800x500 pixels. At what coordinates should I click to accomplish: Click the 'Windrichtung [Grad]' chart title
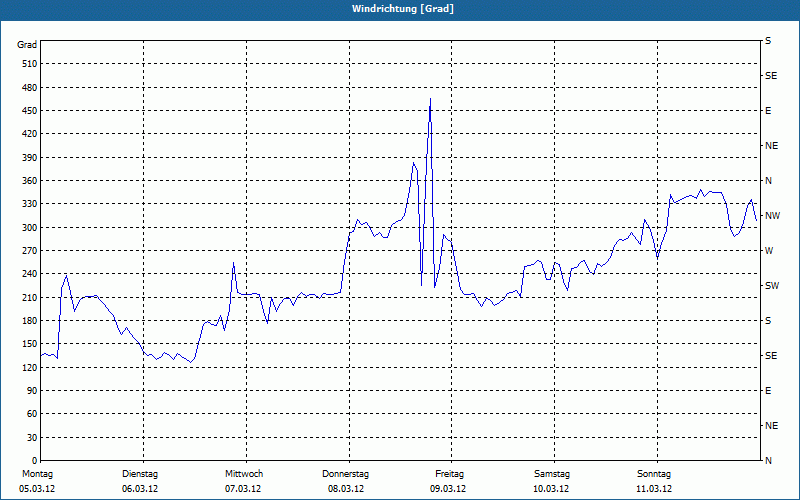click(403, 9)
